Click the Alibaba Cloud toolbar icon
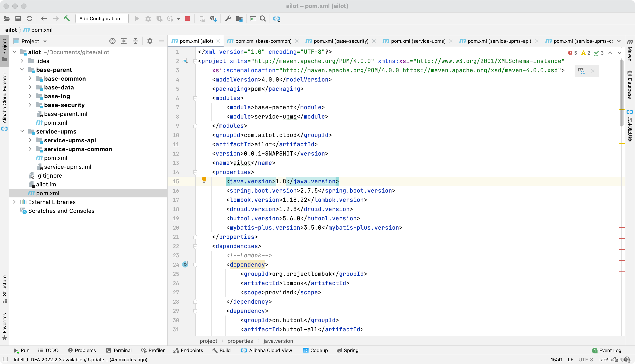Viewport: 635px width, 364px height. coord(276,19)
